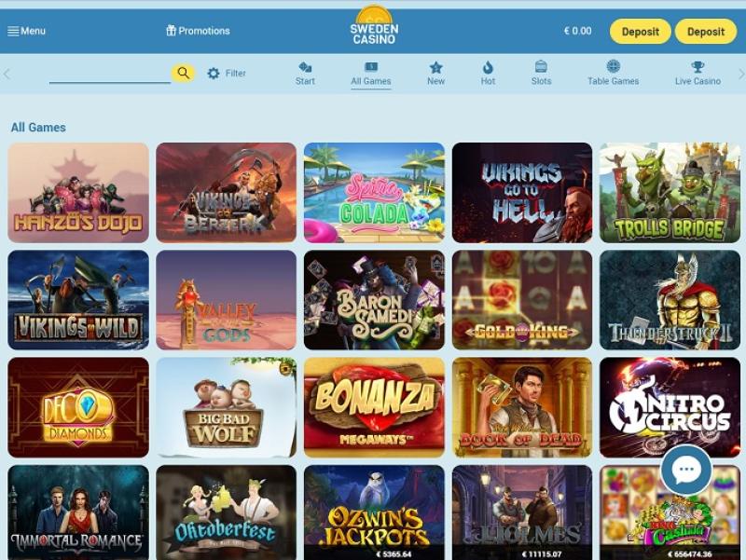The height and width of the screenshot is (560, 746).
Task: Select the Start dice icon
Action: coord(305,67)
